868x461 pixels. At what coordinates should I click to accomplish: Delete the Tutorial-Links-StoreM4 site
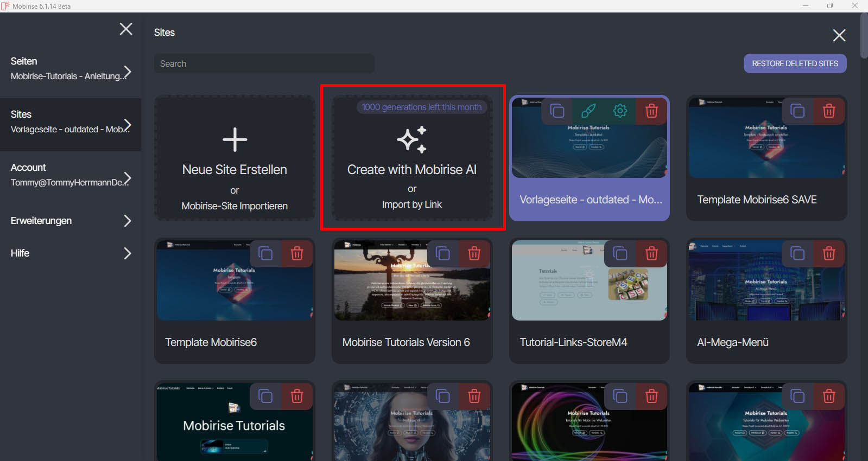coord(651,254)
